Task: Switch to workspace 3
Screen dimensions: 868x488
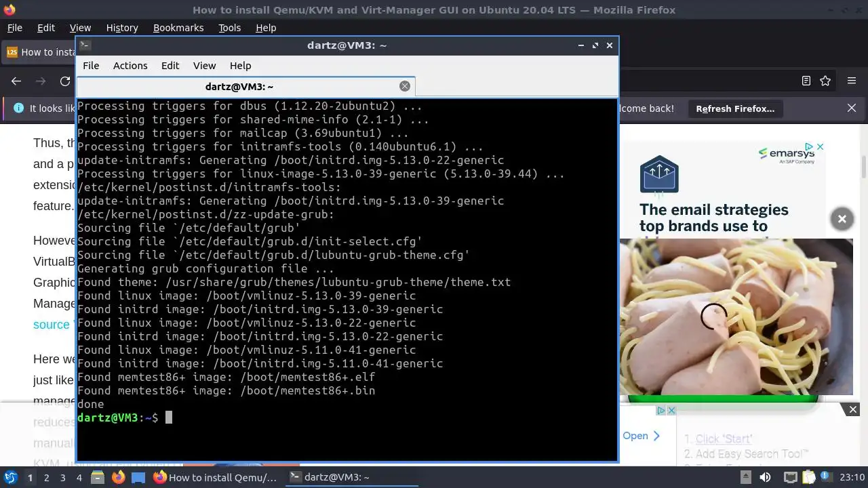Action: click(x=62, y=477)
